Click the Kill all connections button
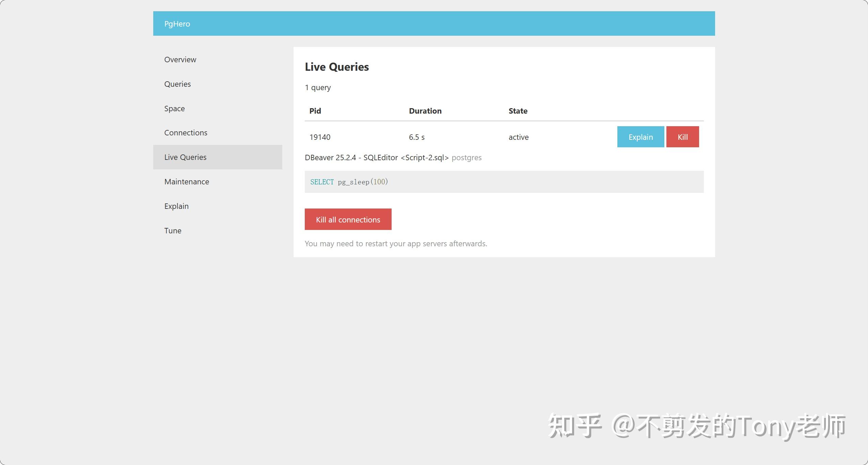Viewport: 868px width, 465px height. pyautogui.click(x=348, y=219)
